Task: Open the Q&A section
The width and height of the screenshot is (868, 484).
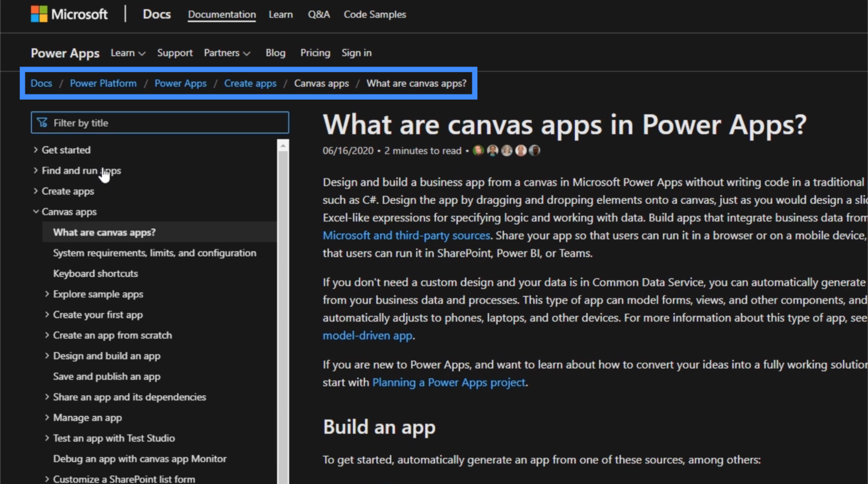Action: click(x=319, y=14)
